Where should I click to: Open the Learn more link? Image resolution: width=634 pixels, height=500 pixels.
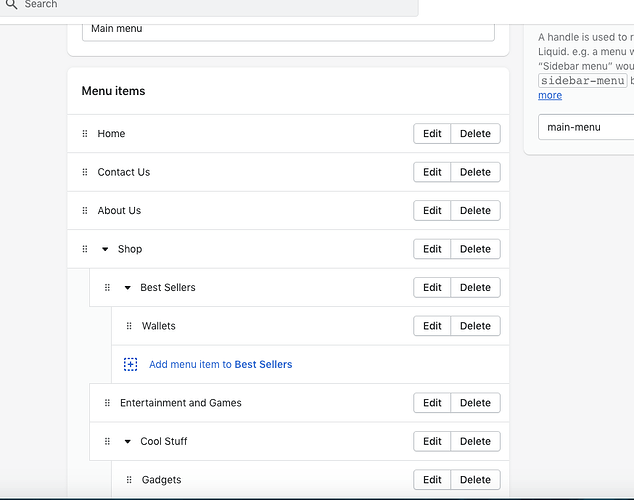550,95
